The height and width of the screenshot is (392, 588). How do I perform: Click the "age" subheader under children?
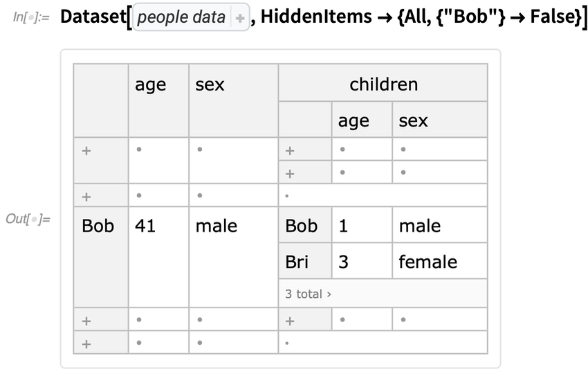(353, 121)
